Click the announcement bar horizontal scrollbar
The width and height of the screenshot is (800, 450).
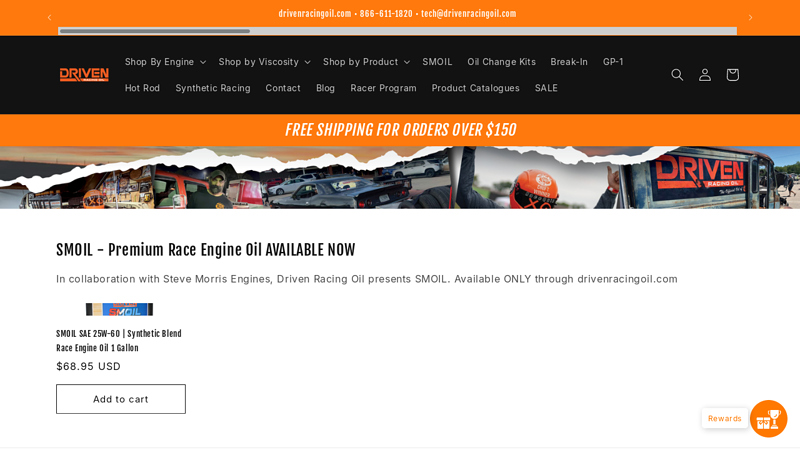pyautogui.click(x=397, y=31)
